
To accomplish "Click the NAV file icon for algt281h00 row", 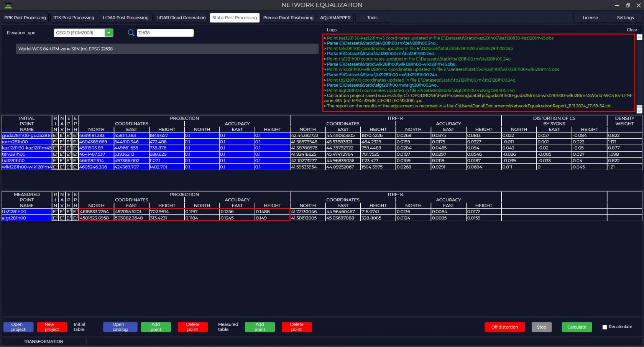I will [x=62, y=218].
